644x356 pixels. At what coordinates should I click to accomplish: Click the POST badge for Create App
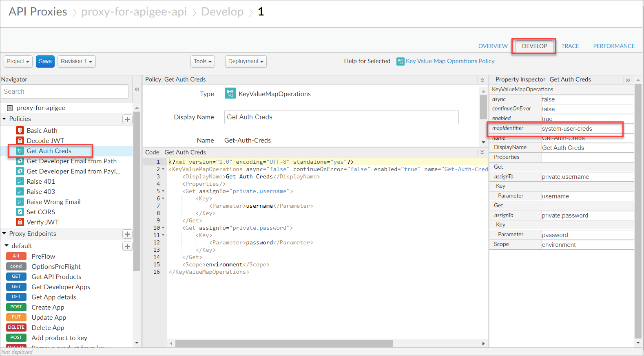coord(16,307)
